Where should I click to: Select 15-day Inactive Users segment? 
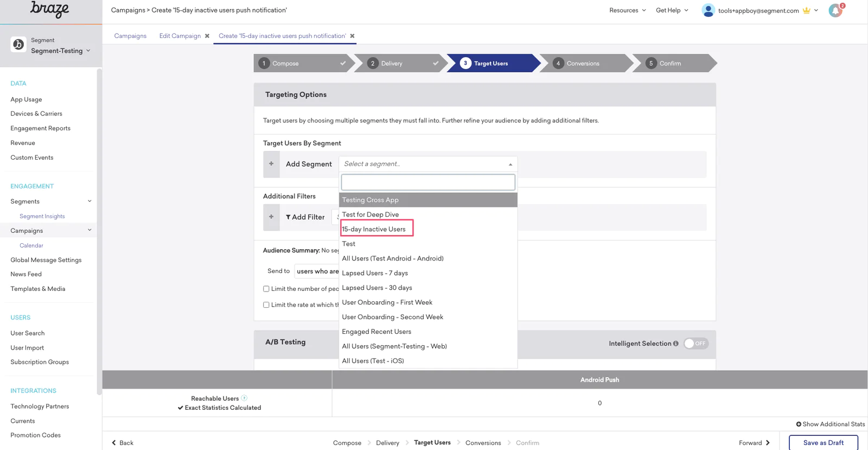click(428, 229)
